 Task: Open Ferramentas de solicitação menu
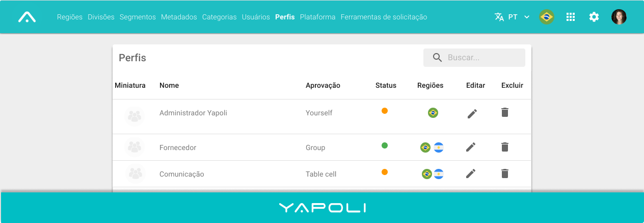(384, 17)
